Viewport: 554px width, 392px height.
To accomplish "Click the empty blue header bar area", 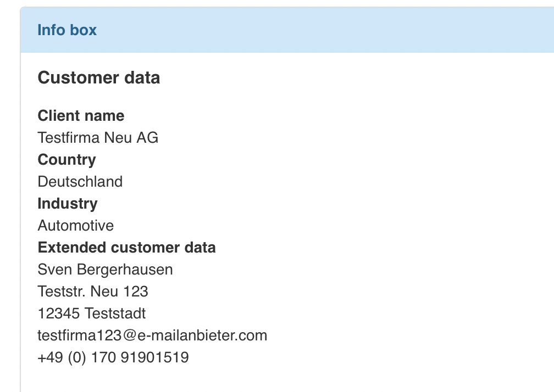I will pyautogui.click(x=330, y=30).
